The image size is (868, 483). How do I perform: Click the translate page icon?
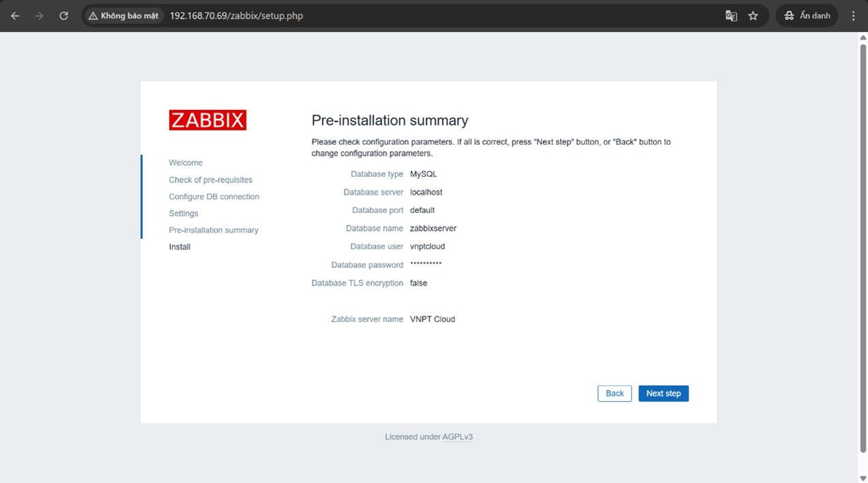pos(731,16)
